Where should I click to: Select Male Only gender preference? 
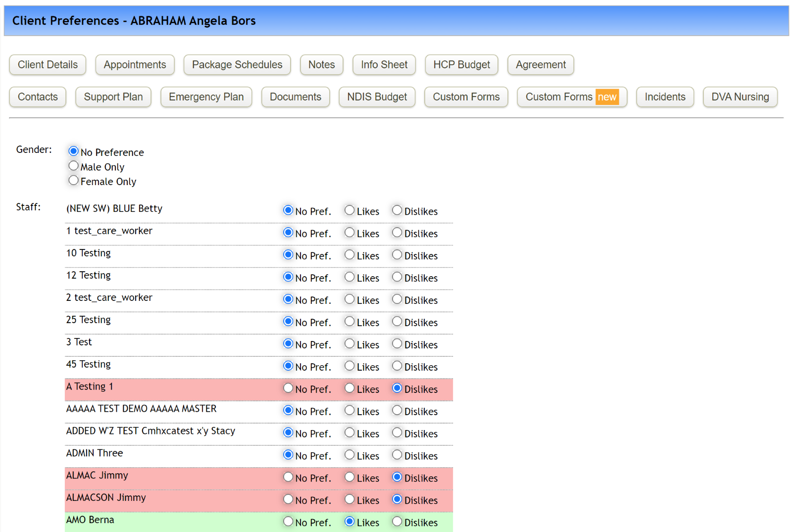73,165
